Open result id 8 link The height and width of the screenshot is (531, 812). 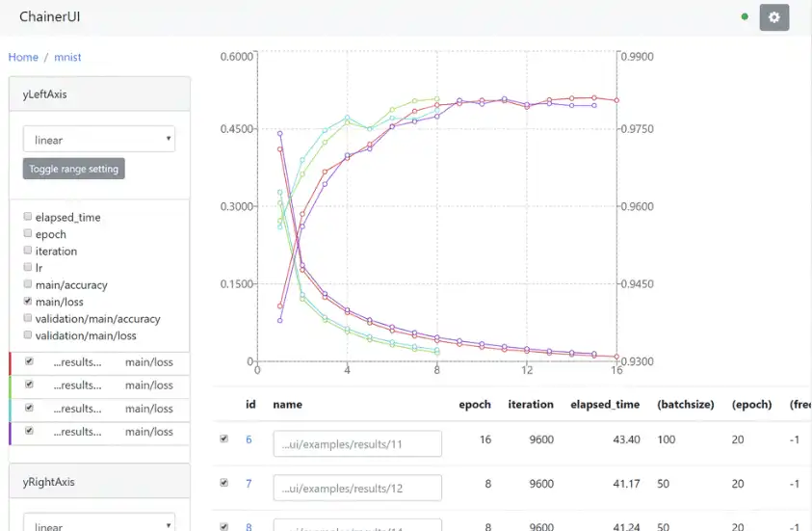[249, 526]
